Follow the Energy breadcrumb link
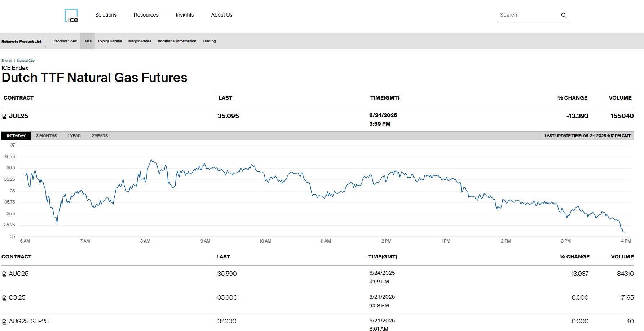This screenshot has height=331, width=644. [x=6, y=61]
